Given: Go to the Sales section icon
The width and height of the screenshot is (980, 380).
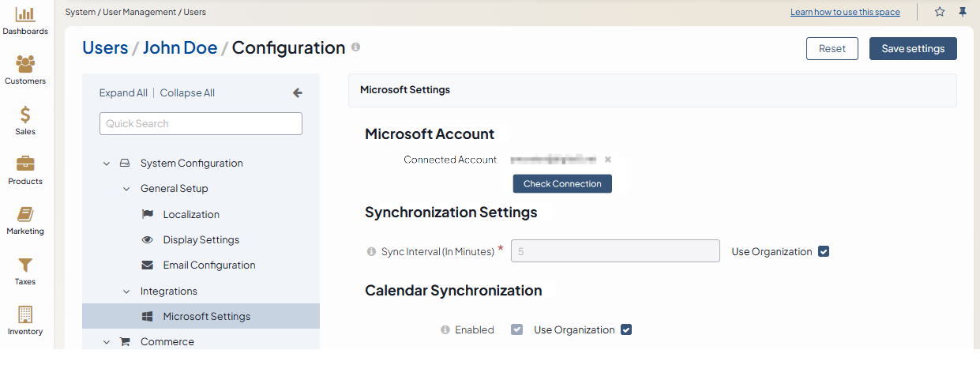Looking at the screenshot, I should coord(25,115).
